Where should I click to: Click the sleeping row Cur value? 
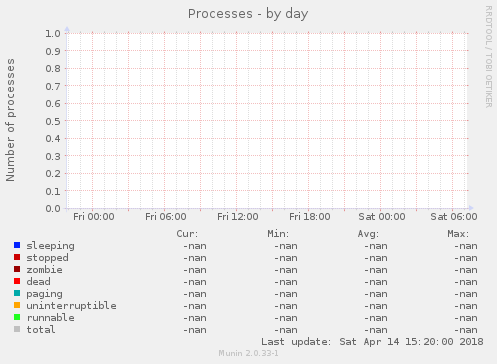tap(195, 246)
